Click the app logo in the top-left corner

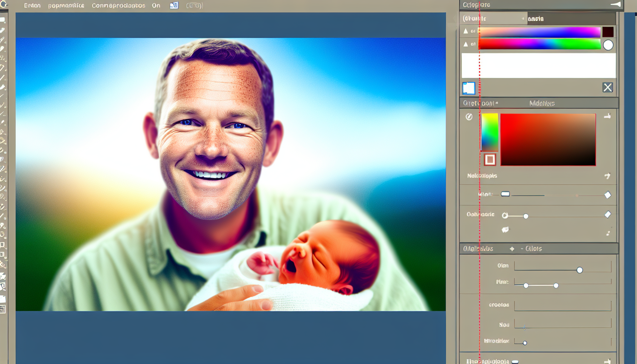pyautogui.click(x=4, y=4)
